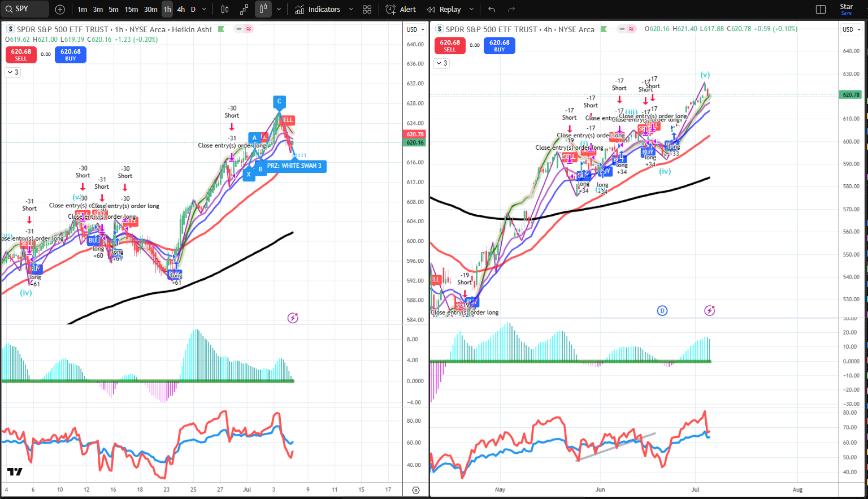Click the blue C harmonic pattern point label
This screenshot has width=868, height=499.
click(279, 102)
